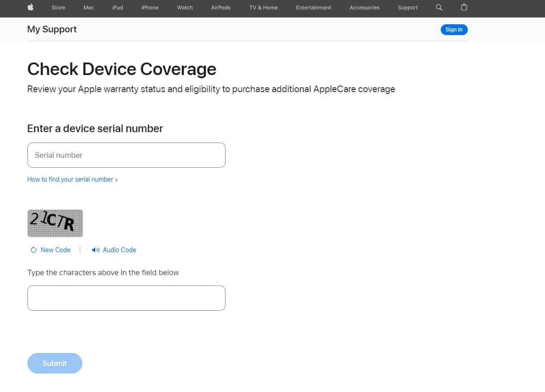This screenshot has height=392, width=545.
Task: Go to the iPhone section
Action: pos(150,8)
